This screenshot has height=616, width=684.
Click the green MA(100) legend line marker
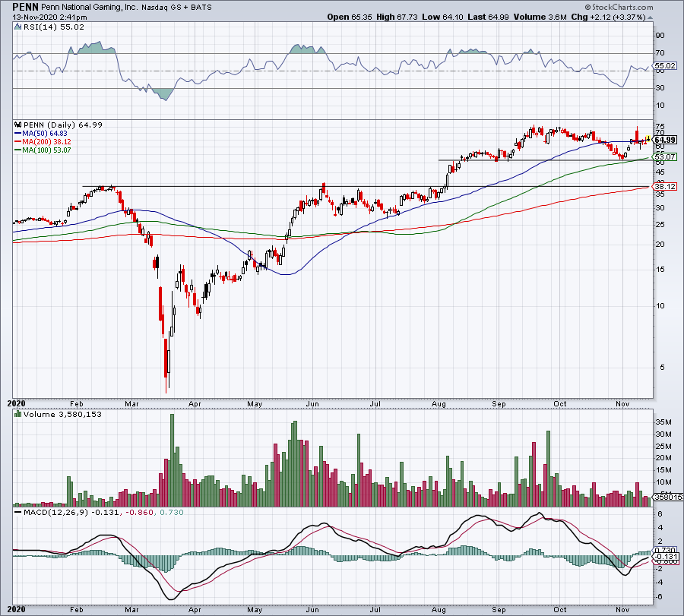point(18,150)
